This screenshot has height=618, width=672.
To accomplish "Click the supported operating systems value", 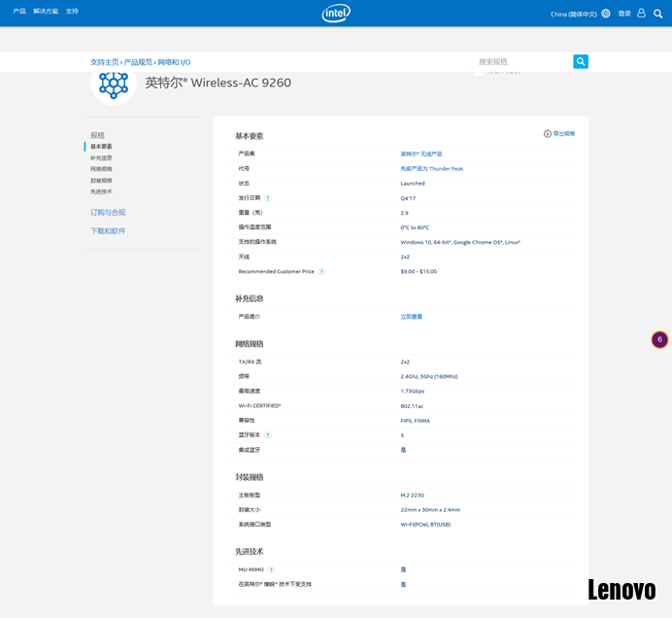I will (x=460, y=242).
